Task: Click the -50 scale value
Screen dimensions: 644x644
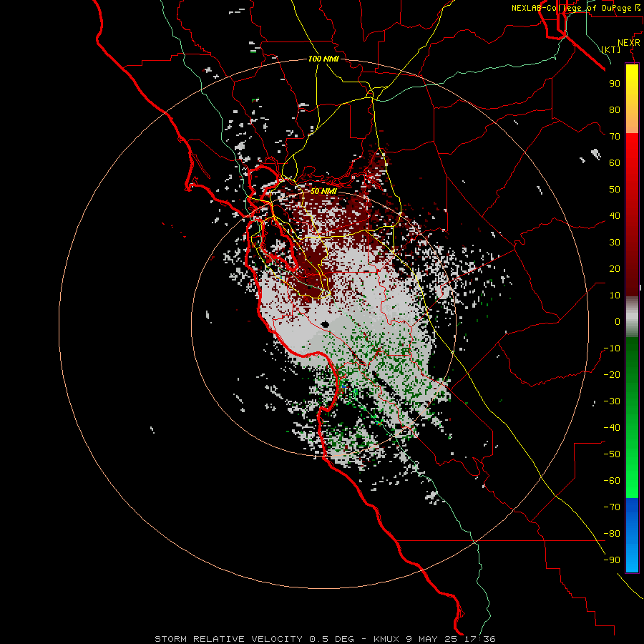Action: click(x=612, y=454)
